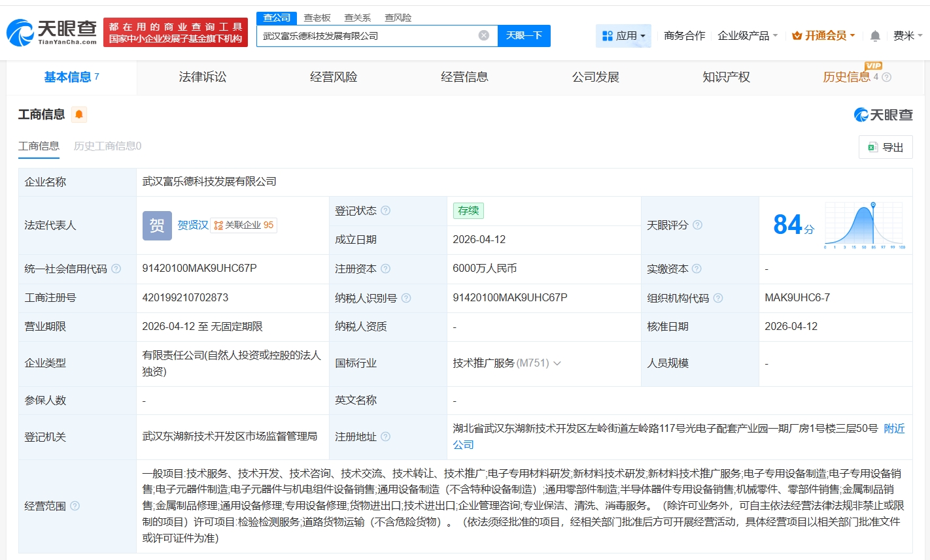Screen dimensions: 930x560
Task: Open the 应用 dropdown menu
Action: coord(623,36)
